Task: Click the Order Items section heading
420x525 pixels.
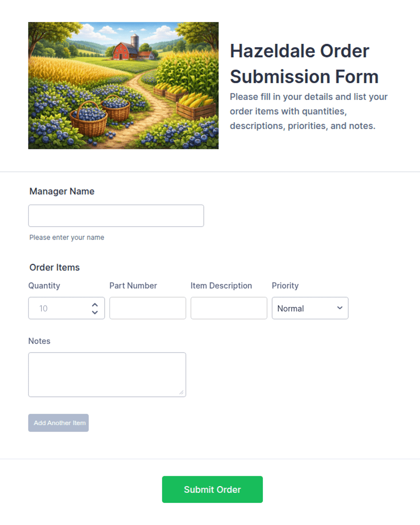Action: click(x=55, y=268)
